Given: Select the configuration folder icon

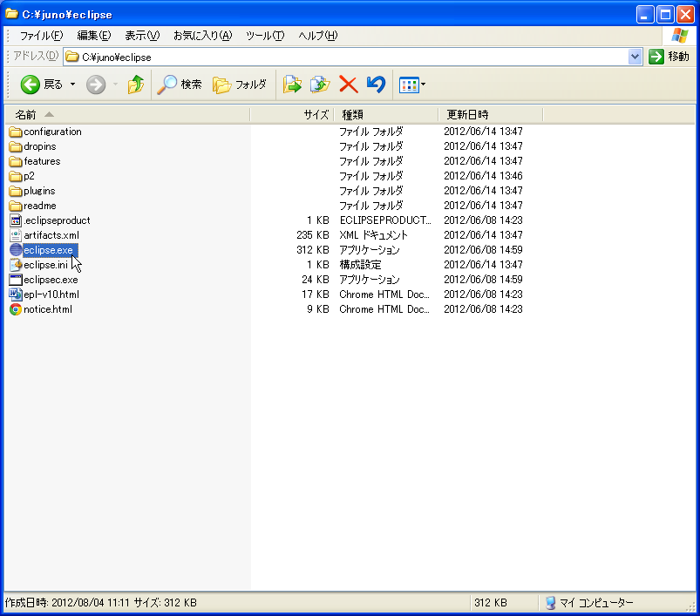Looking at the screenshot, I should [x=16, y=132].
